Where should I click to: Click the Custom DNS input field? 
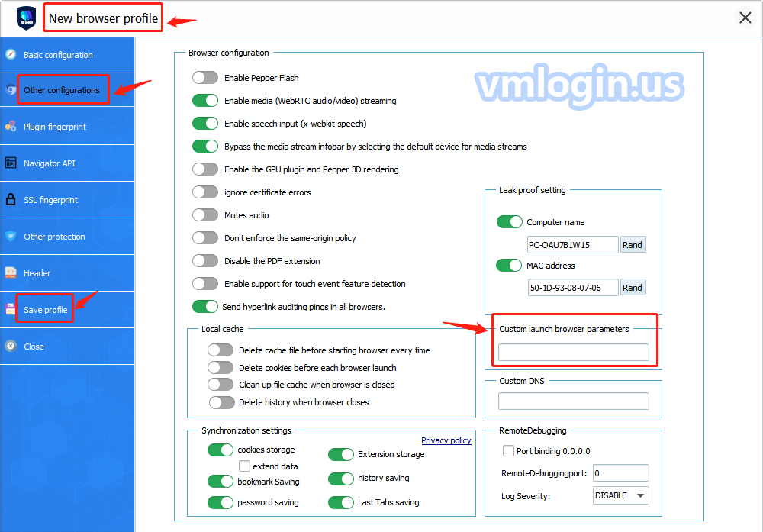coord(573,401)
